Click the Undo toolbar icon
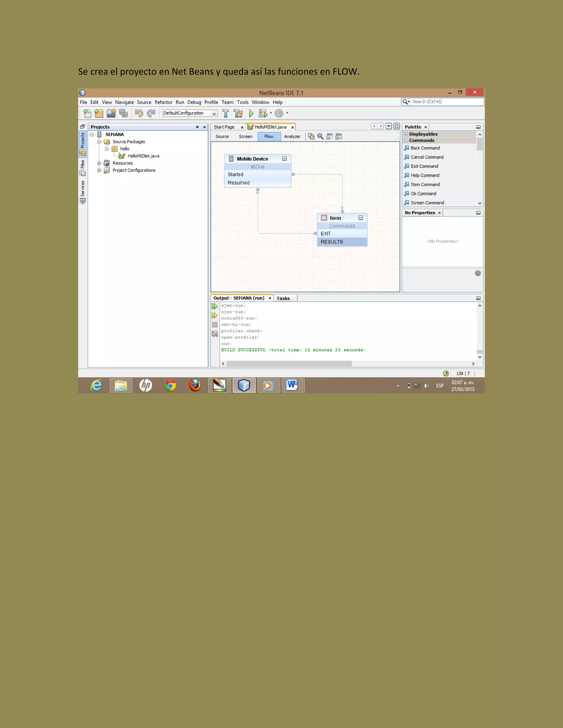This screenshot has width=563, height=728. [x=139, y=113]
